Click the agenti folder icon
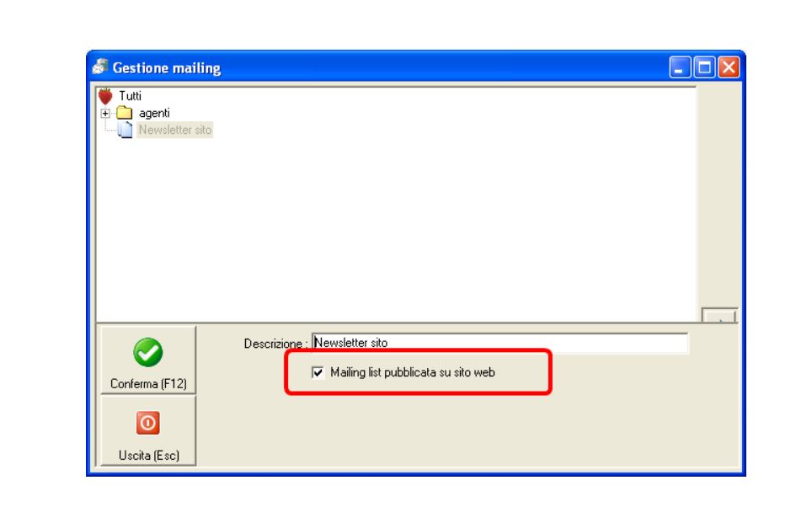The height and width of the screenshot is (507, 812). click(x=125, y=112)
